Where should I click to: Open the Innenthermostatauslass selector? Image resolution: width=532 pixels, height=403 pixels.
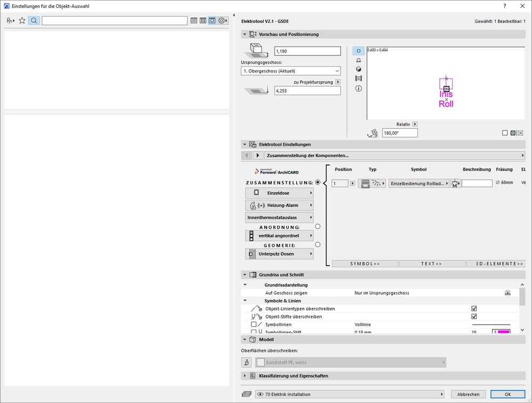tap(279, 217)
